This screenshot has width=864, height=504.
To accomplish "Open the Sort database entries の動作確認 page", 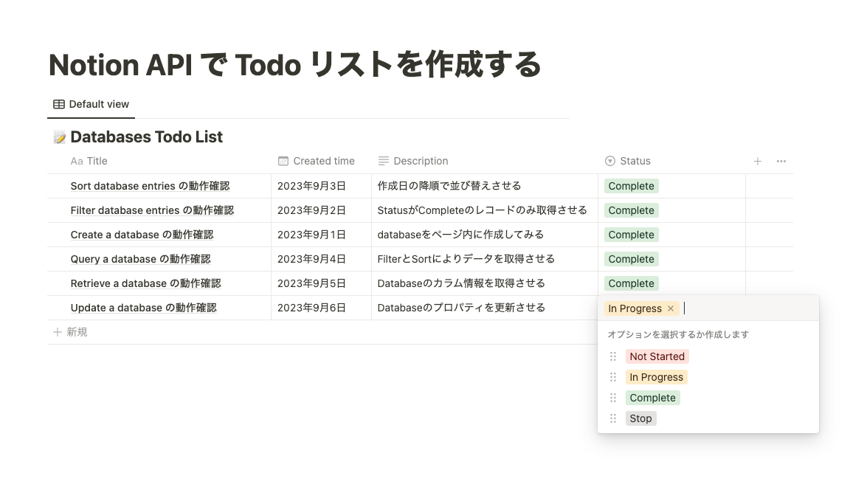I will coord(150,186).
